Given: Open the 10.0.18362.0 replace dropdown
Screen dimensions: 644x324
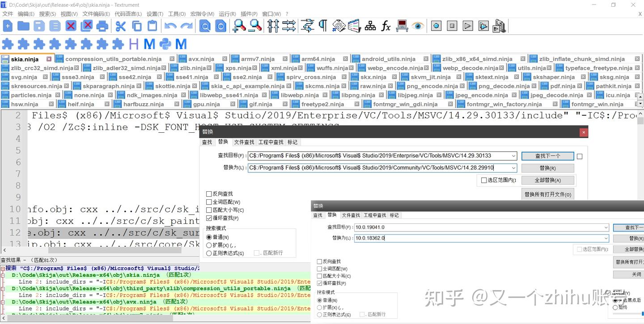Looking at the screenshot, I should [606, 238].
